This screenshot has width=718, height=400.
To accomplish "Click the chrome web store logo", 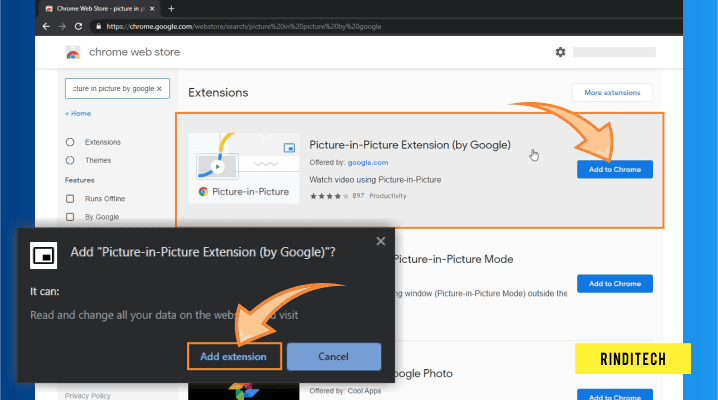I will pos(73,53).
